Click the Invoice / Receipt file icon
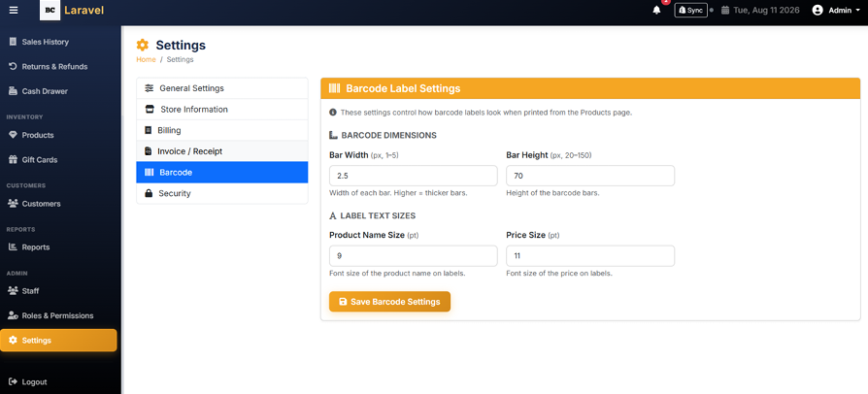The image size is (868, 394). pos(148,151)
